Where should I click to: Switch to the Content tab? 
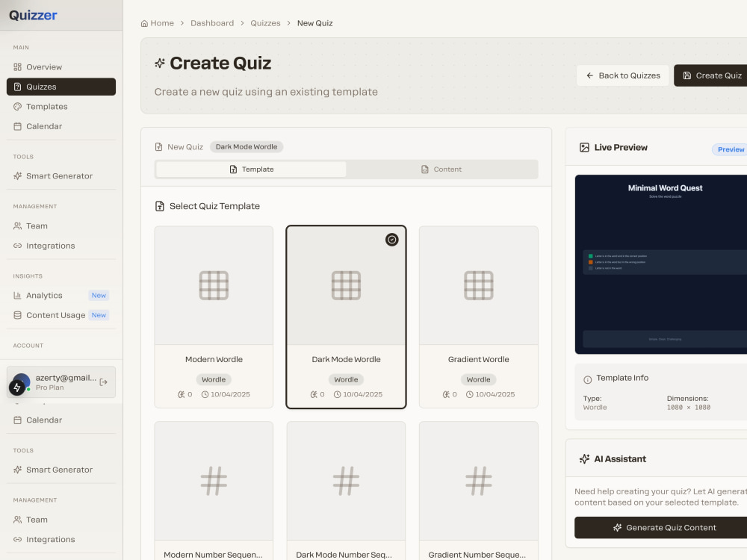[x=441, y=169]
